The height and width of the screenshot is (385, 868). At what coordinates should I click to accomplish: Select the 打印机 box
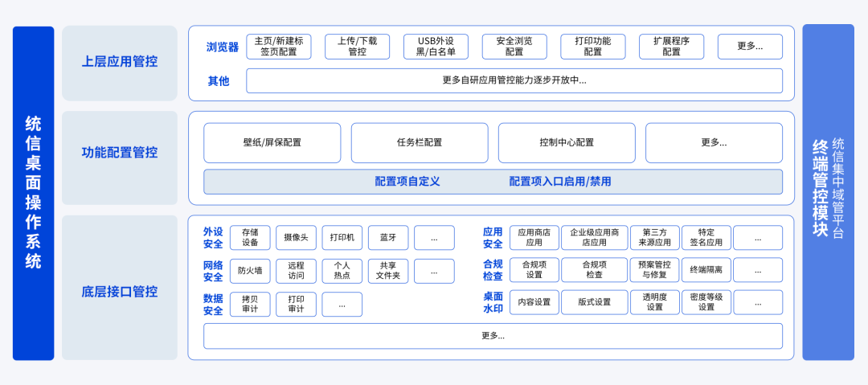342,238
